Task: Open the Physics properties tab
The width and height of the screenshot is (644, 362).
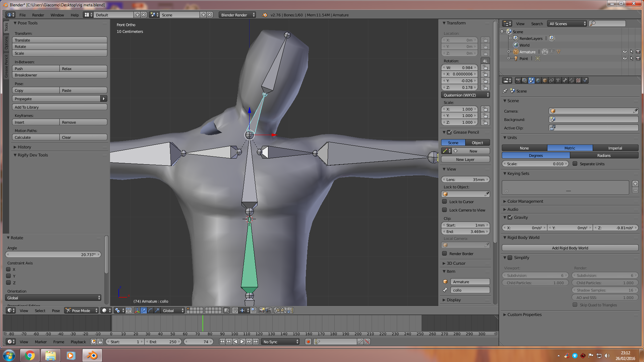Action: (x=585, y=80)
